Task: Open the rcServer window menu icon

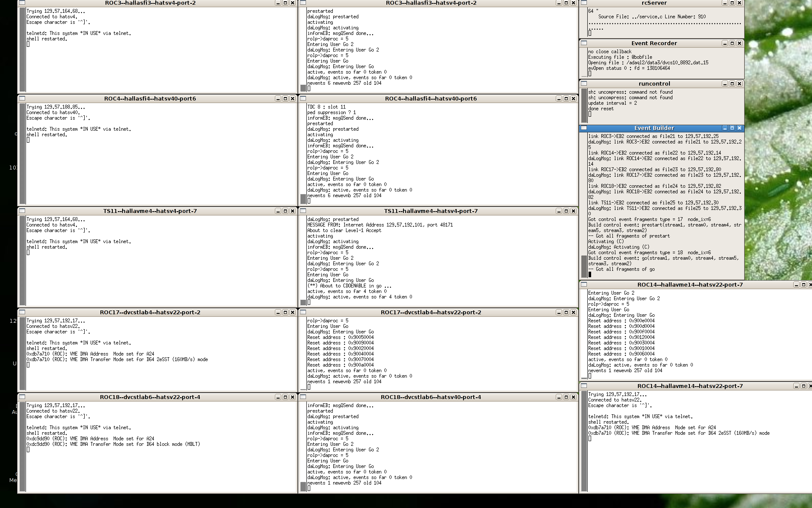Action: [584, 3]
